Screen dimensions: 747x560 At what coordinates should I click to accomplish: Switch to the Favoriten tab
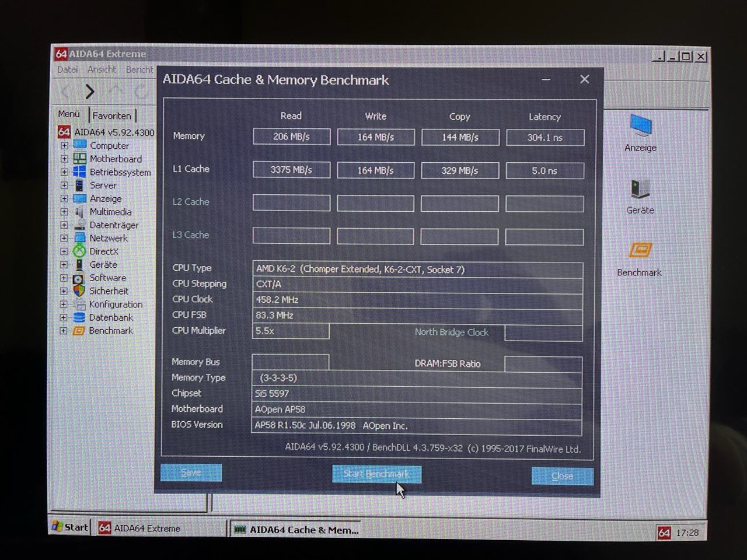tap(112, 116)
